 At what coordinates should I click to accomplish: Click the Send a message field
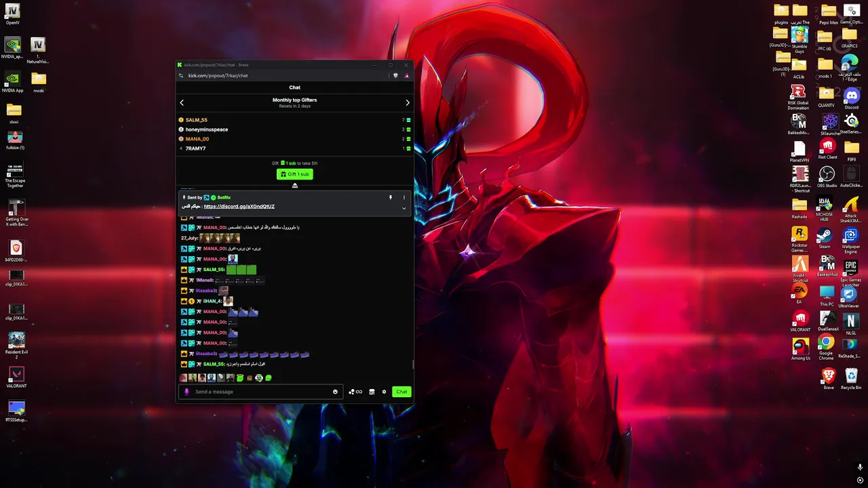click(261, 392)
